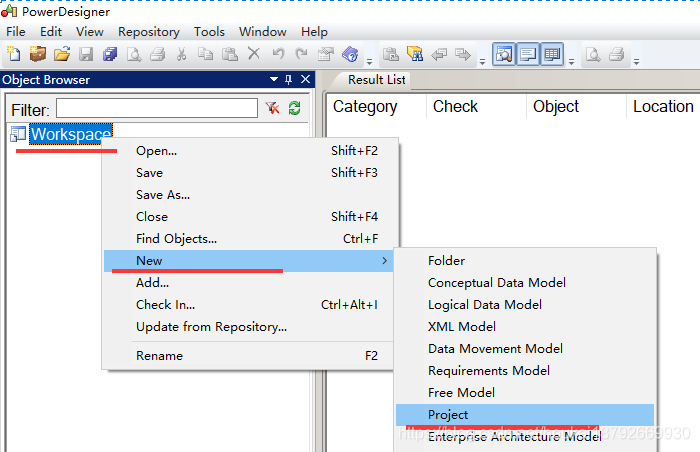Click the first Print icon in toolbar

[x=158, y=54]
